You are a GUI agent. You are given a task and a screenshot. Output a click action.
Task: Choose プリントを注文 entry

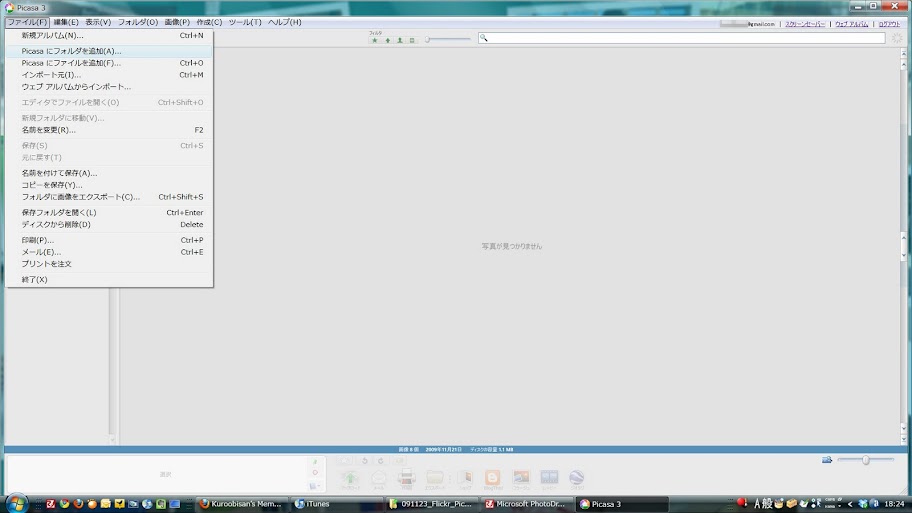pos(109,264)
